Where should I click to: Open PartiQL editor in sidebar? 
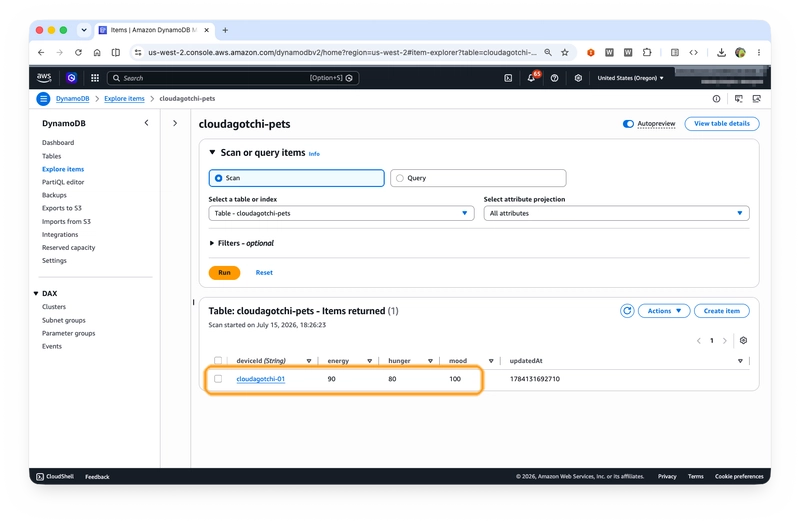(x=63, y=182)
